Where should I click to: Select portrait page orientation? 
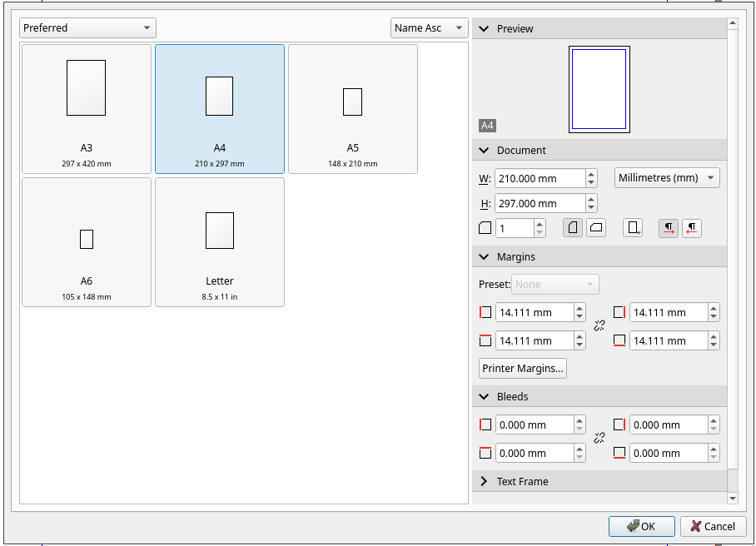point(572,228)
